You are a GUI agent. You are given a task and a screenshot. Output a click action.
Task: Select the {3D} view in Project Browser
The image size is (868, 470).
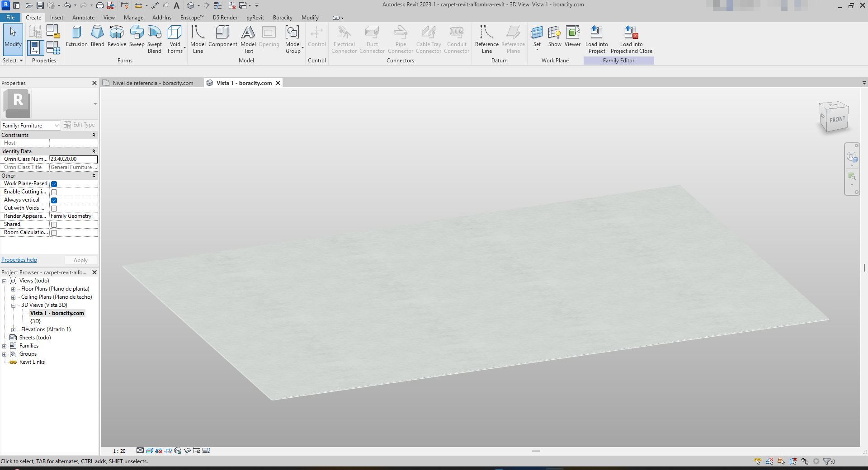(x=35, y=321)
